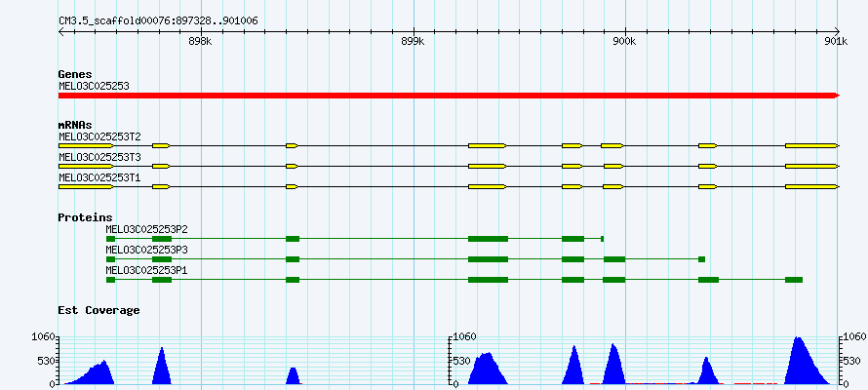The height and width of the screenshot is (390, 868).
Task: Click the 898k ruler tick label
Action: tap(200, 42)
